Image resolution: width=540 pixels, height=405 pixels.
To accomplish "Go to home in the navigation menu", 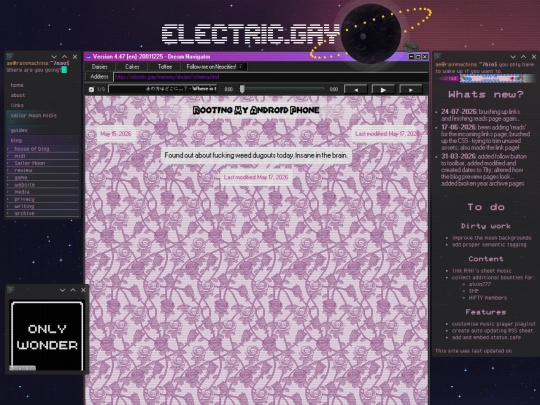I will (x=17, y=85).
